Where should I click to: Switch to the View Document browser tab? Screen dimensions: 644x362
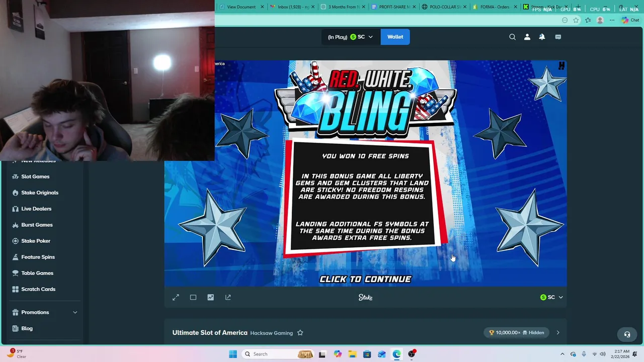pyautogui.click(x=241, y=7)
